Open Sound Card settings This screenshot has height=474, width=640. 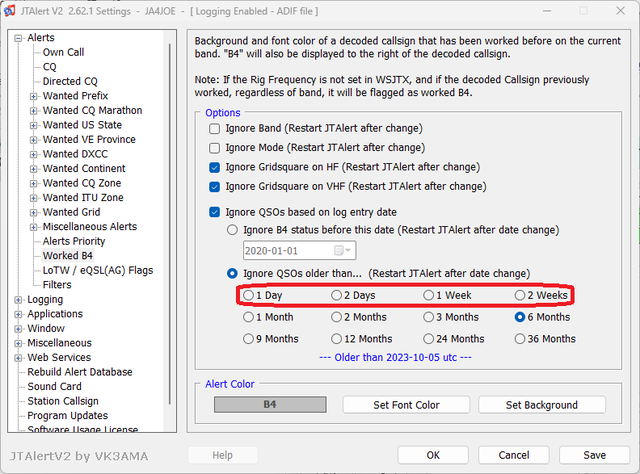54,386
